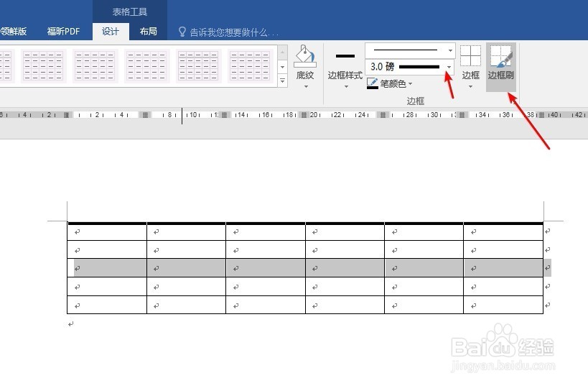Open the 设计 ribbon tab
588x386 pixels.
pos(111,32)
